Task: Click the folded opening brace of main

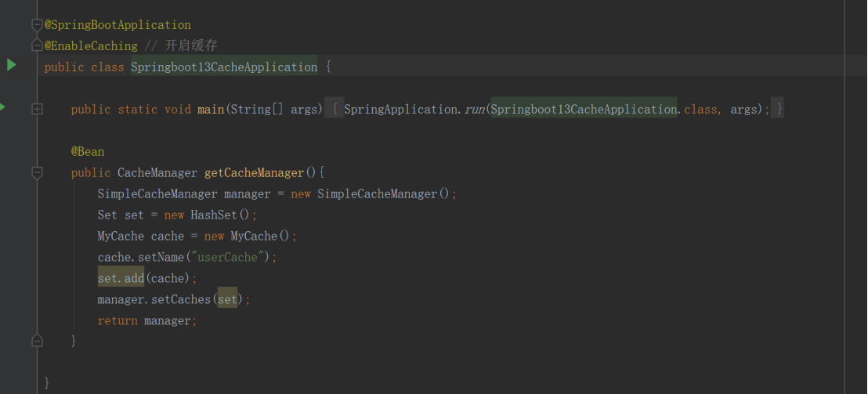Action: coord(335,109)
